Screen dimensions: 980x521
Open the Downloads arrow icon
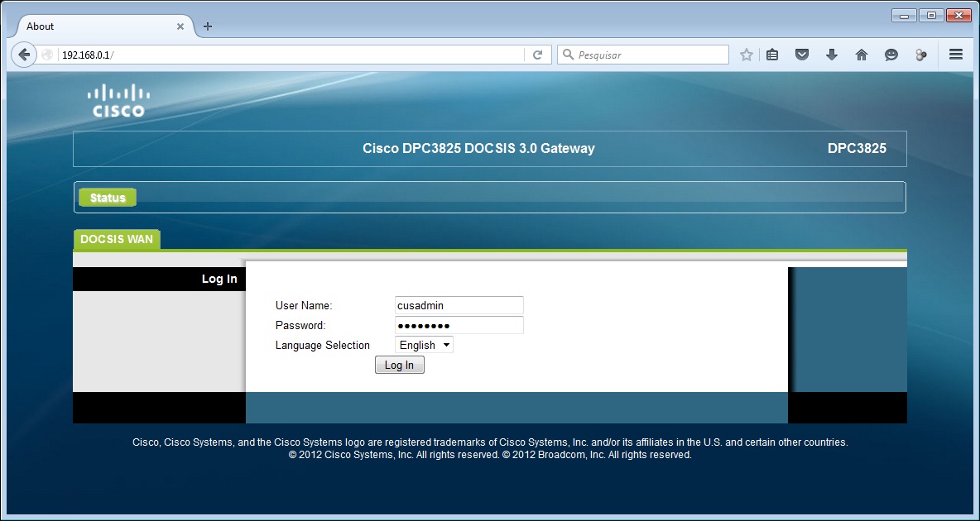[x=832, y=55]
